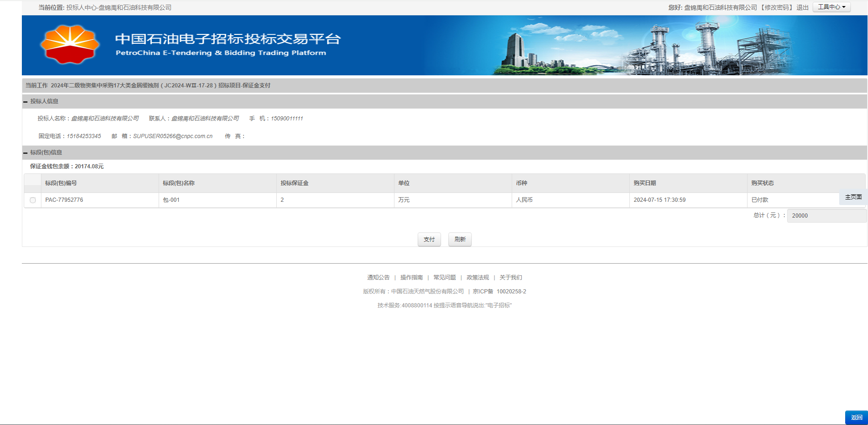Select the PAC-77952776 row radio button
This screenshot has height=425, width=868.
tap(33, 200)
